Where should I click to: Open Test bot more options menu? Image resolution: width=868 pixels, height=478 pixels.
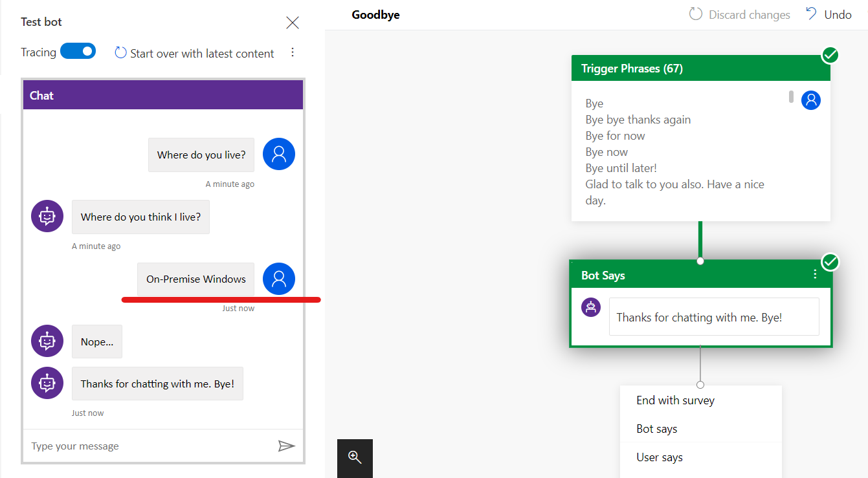coord(293,52)
